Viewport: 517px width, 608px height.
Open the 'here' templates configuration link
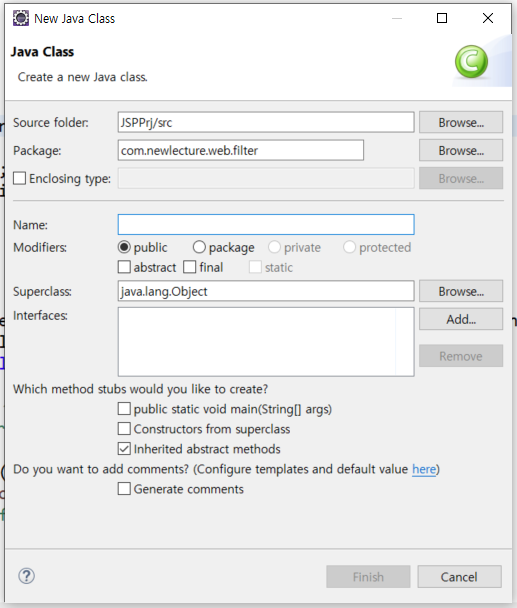(x=424, y=469)
